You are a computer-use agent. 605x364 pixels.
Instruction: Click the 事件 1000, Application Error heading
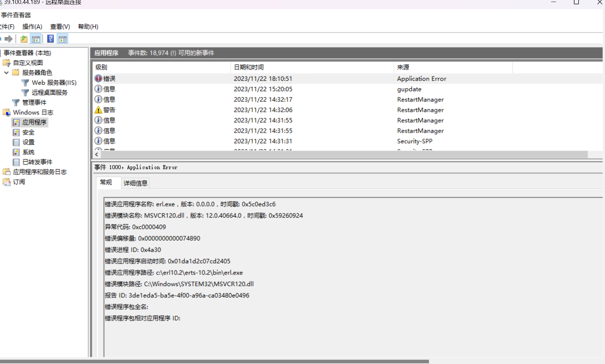click(x=136, y=167)
